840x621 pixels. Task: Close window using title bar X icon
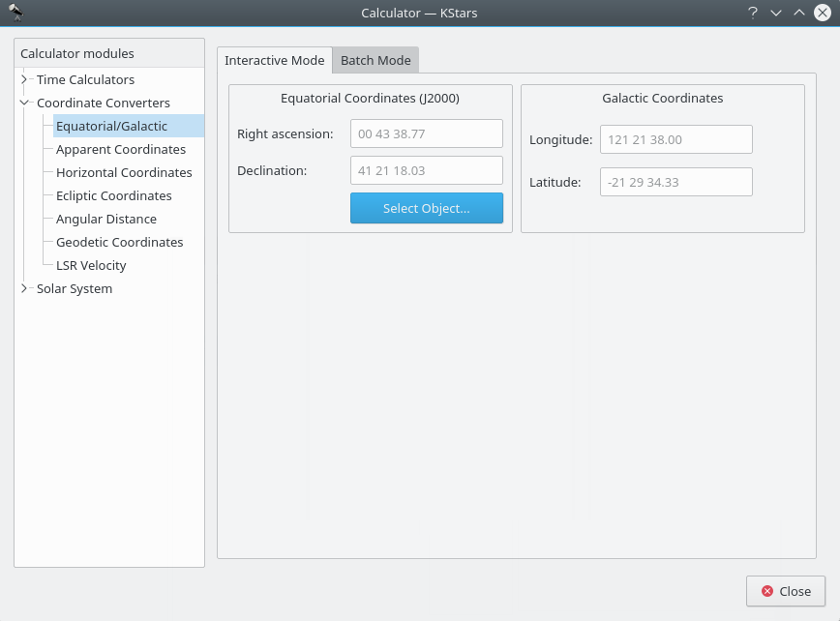tap(822, 13)
